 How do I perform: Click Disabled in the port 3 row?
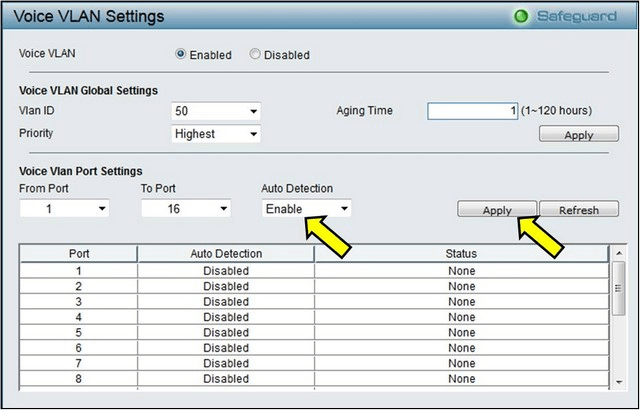[x=226, y=302]
